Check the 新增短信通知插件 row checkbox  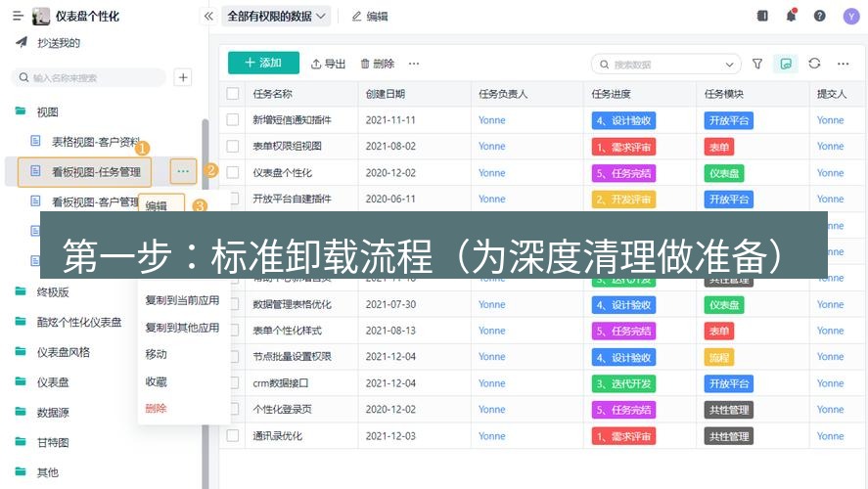233,119
